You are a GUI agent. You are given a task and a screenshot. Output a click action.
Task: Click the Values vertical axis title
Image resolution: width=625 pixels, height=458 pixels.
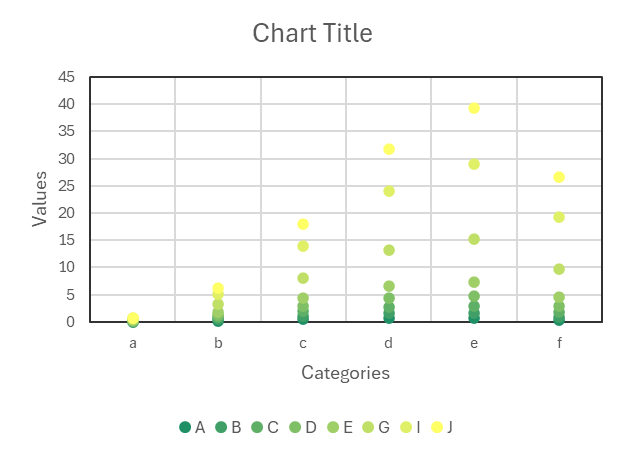(x=40, y=198)
